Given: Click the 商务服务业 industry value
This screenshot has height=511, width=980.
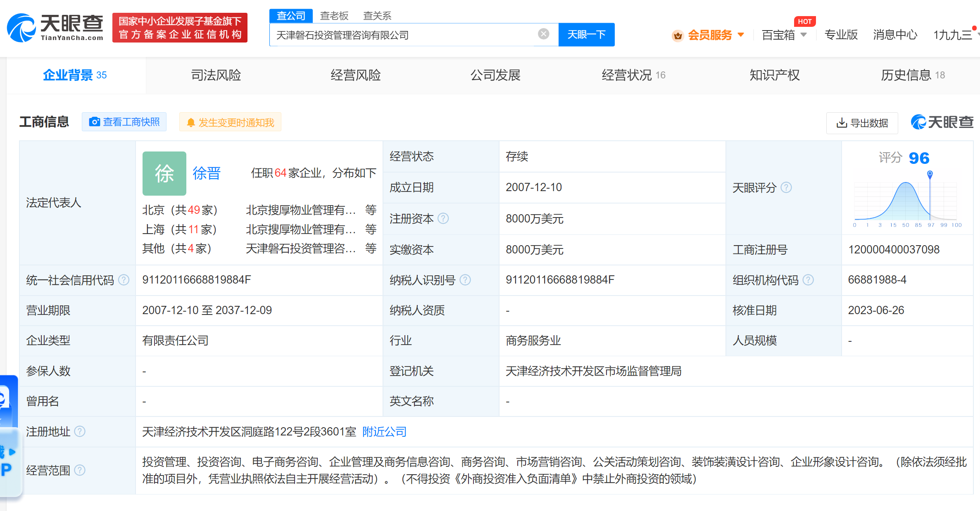Looking at the screenshot, I should click(533, 341).
